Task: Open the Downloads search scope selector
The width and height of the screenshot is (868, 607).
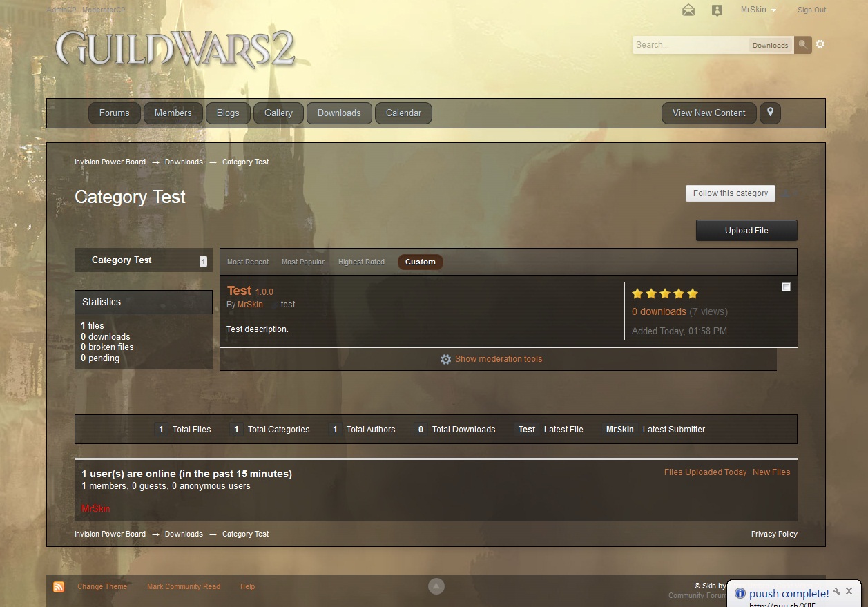Action: pyautogui.click(x=770, y=46)
